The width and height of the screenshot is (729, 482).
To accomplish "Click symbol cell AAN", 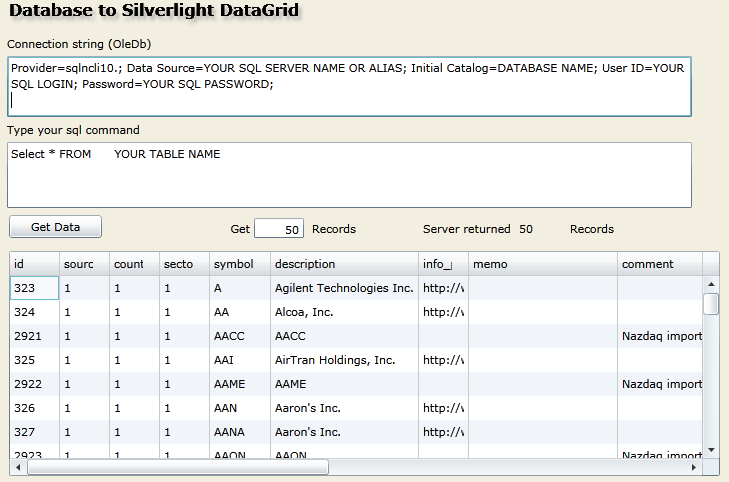I will click(240, 408).
